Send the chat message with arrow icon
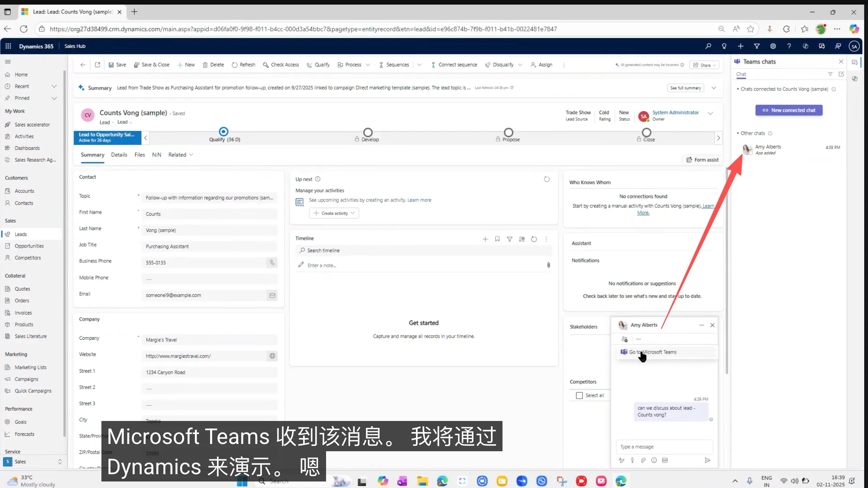This screenshot has width=868, height=488. click(707, 460)
